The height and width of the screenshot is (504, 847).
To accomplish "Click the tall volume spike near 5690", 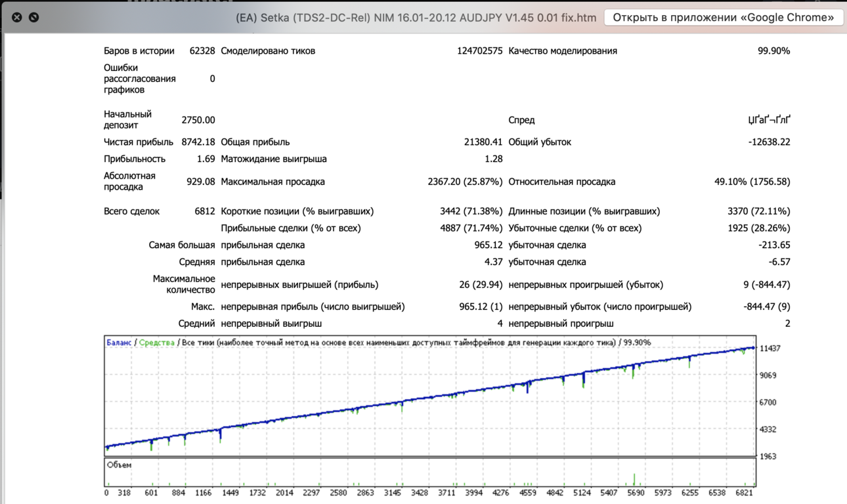I will pos(634,479).
